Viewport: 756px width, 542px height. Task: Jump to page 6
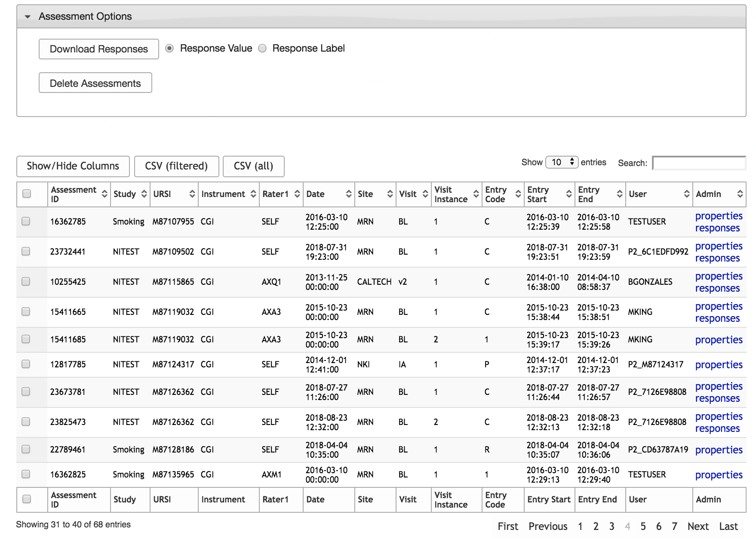pos(658,527)
